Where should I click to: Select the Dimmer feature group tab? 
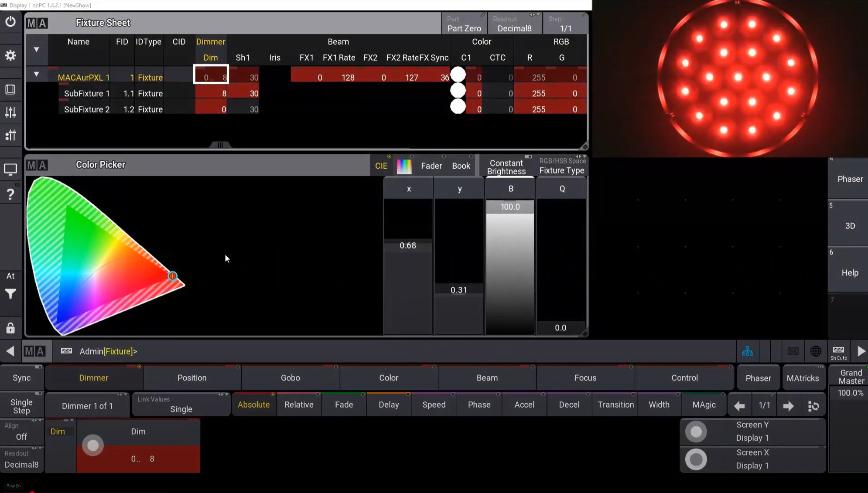[x=94, y=378]
